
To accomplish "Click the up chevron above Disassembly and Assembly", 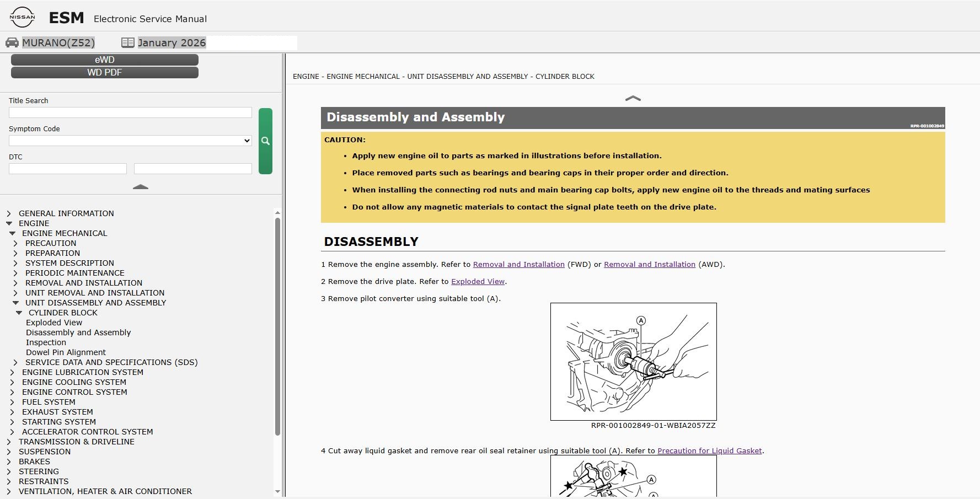I will [x=633, y=99].
